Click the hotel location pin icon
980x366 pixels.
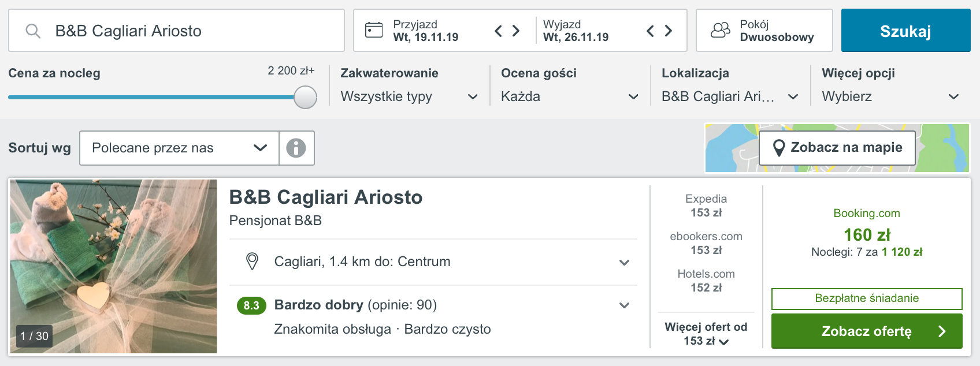252,262
